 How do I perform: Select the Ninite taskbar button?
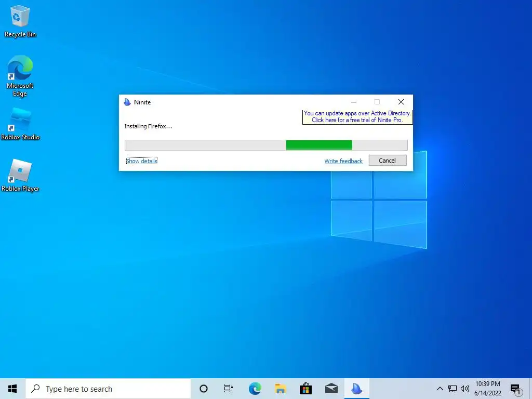point(357,389)
